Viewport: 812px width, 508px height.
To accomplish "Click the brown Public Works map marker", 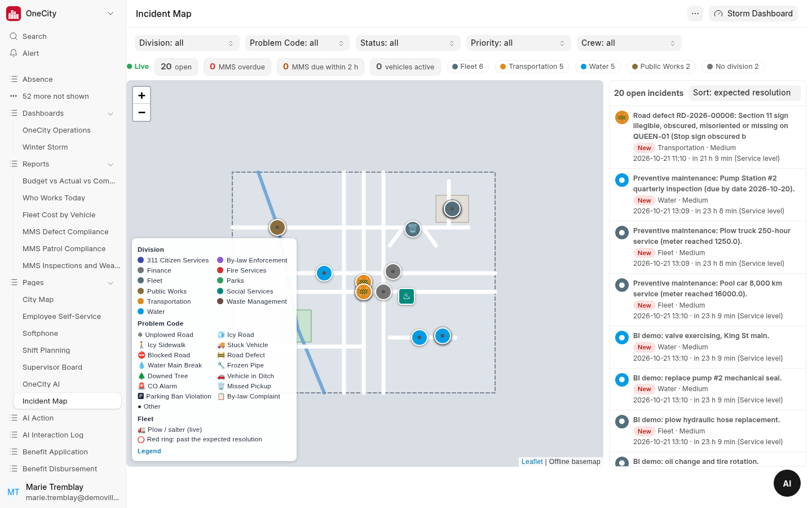I will tap(277, 227).
